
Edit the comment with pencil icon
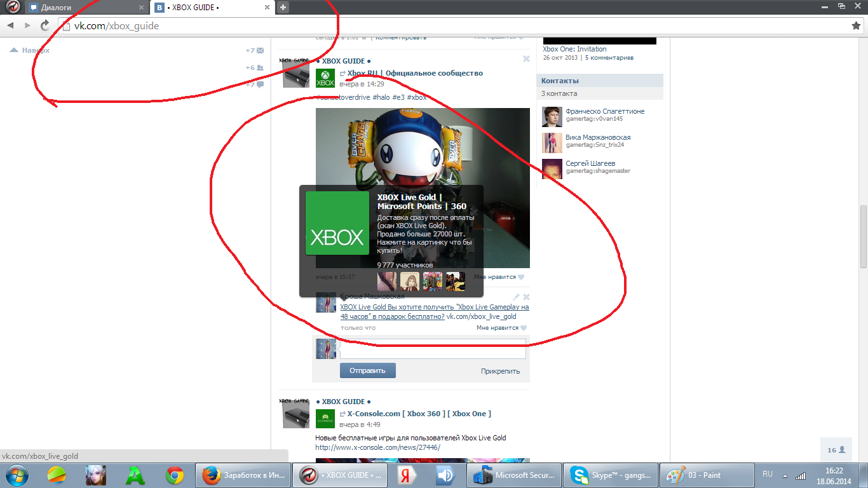click(517, 297)
